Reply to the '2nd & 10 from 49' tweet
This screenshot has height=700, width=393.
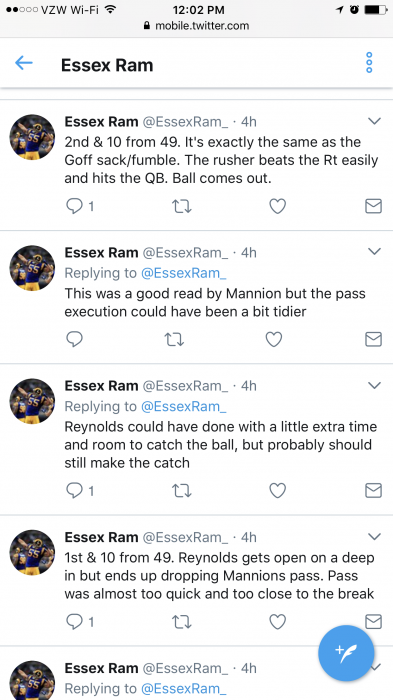coord(74,206)
